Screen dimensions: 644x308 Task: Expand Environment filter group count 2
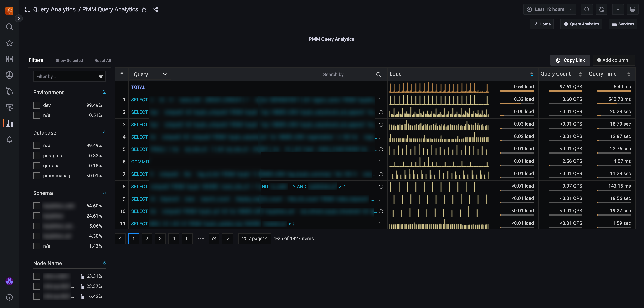pyautogui.click(x=104, y=92)
